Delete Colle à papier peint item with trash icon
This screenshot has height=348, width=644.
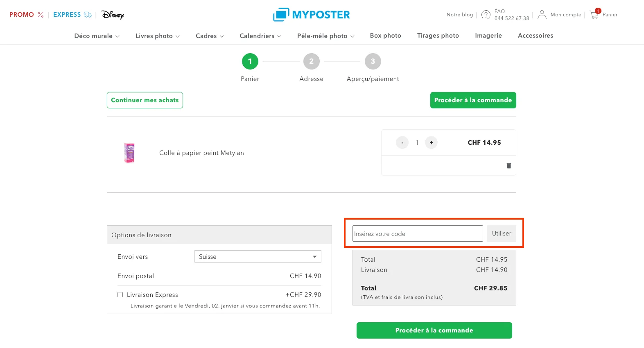point(509,166)
